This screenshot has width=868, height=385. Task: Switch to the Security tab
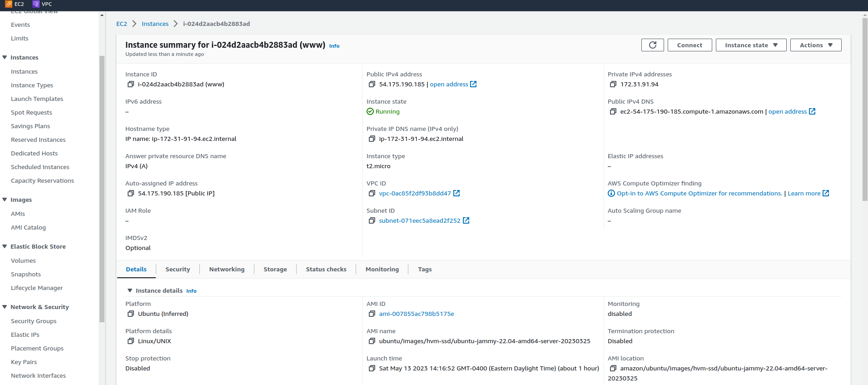[178, 269]
